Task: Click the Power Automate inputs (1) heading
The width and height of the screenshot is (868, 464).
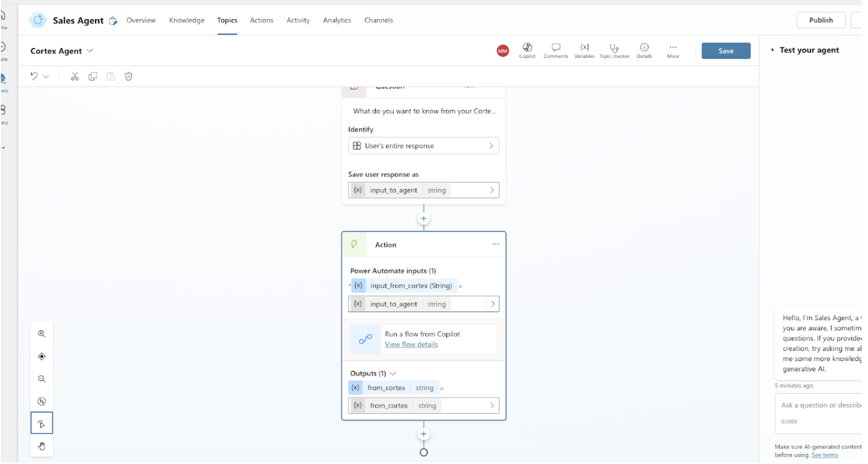Action: click(x=393, y=271)
